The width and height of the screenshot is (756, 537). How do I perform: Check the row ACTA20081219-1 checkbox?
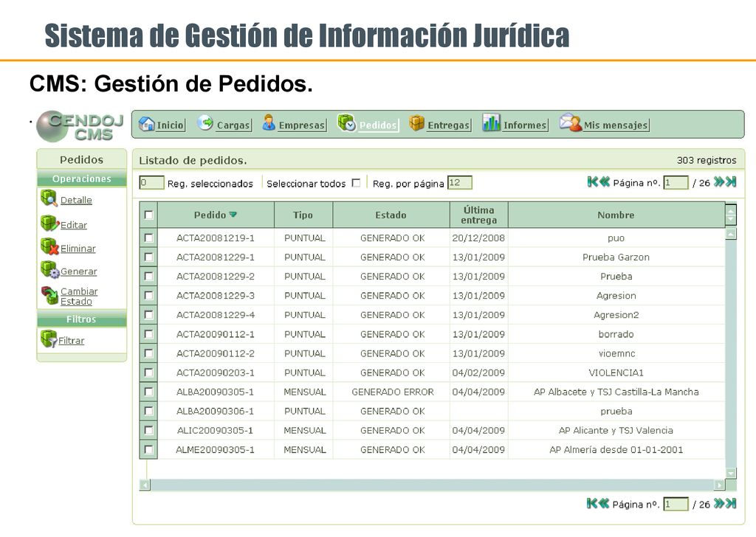(148, 238)
